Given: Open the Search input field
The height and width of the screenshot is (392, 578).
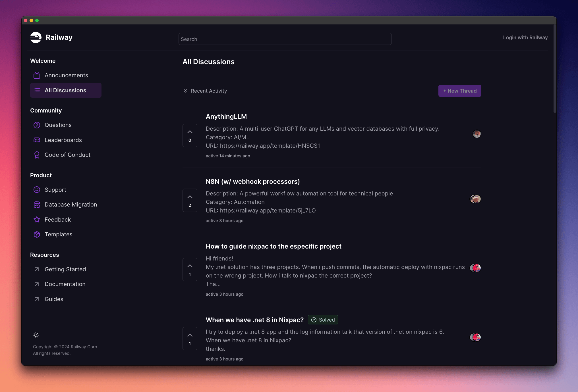Looking at the screenshot, I should pos(285,39).
